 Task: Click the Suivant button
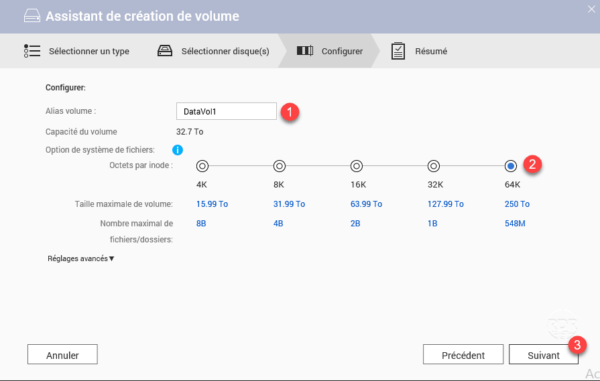(x=543, y=355)
